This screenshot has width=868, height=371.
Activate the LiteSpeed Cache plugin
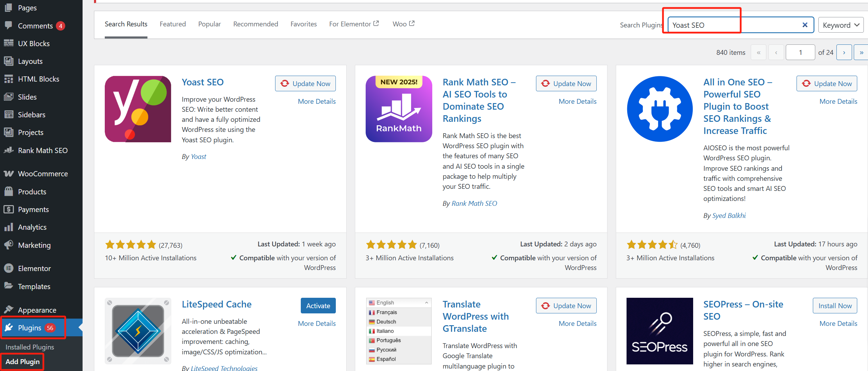(x=318, y=306)
